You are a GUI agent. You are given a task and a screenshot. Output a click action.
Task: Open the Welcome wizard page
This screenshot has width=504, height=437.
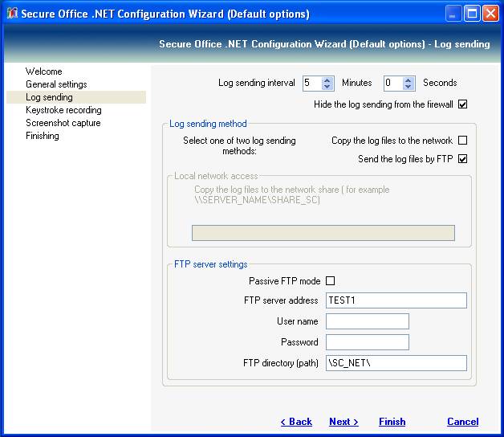43,71
